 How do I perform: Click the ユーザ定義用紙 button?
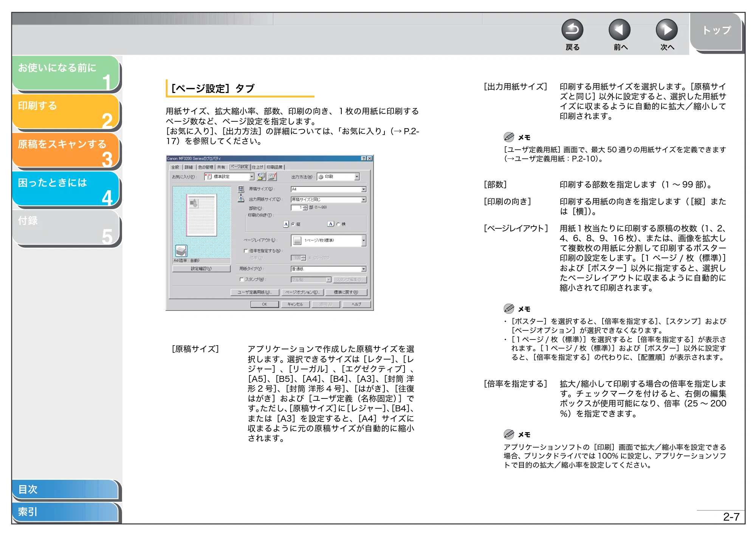tap(255, 293)
